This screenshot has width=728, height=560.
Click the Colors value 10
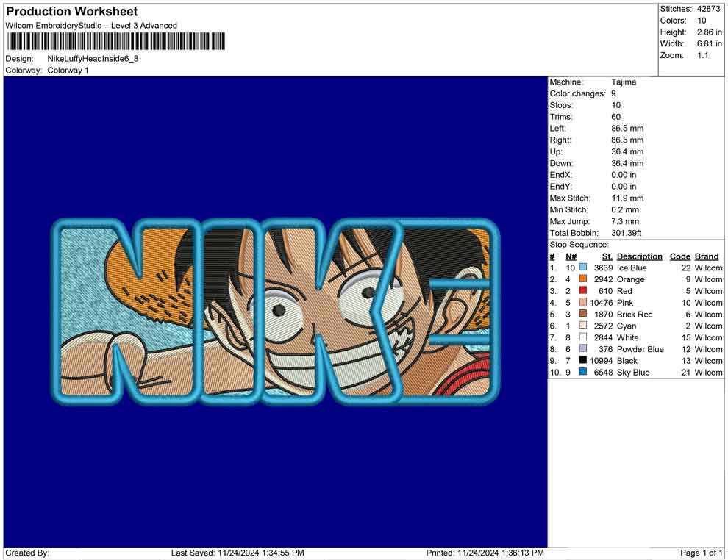702,21
